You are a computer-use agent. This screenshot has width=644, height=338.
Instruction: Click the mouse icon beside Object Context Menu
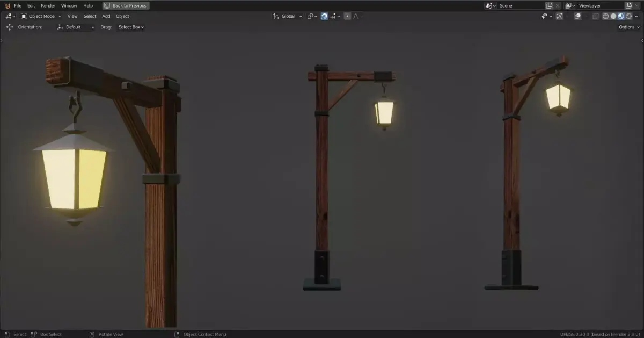tap(177, 334)
